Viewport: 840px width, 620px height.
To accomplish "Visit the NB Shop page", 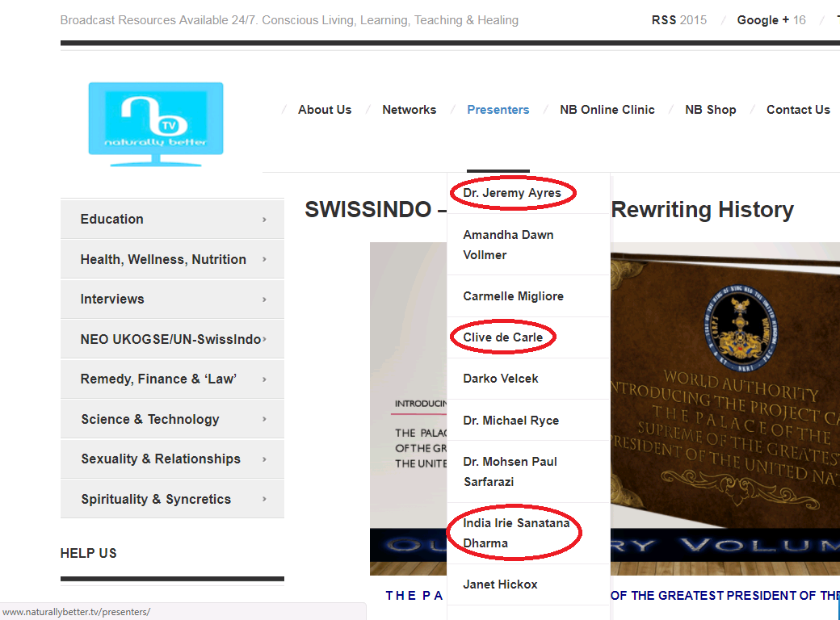I will click(710, 110).
